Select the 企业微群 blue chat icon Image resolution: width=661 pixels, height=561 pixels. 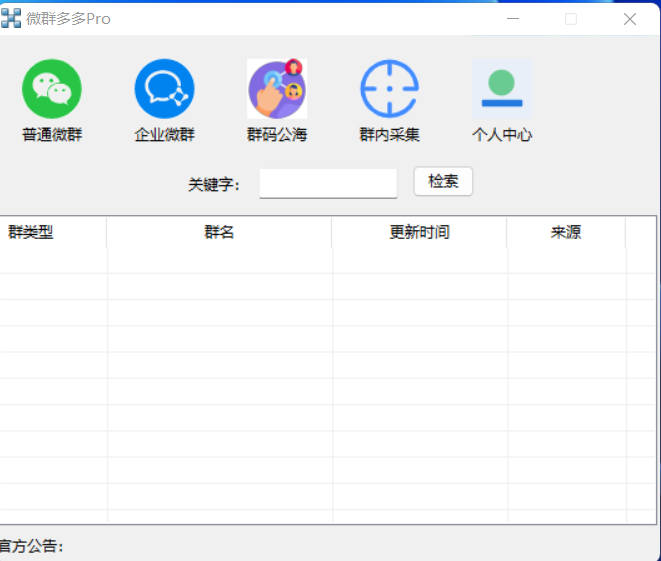click(164, 89)
